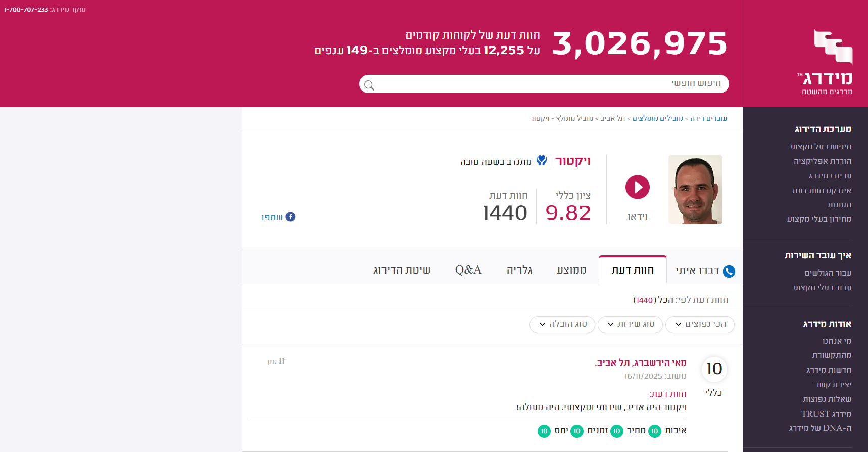Click the ויקטור name heading
Image resolution: width=868 pixels, height=452 pixels.
click(x=573, y=161)
